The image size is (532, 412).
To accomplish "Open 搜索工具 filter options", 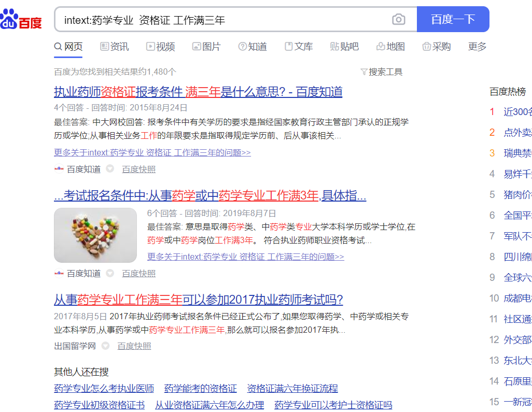I will (x=382, y=72).
